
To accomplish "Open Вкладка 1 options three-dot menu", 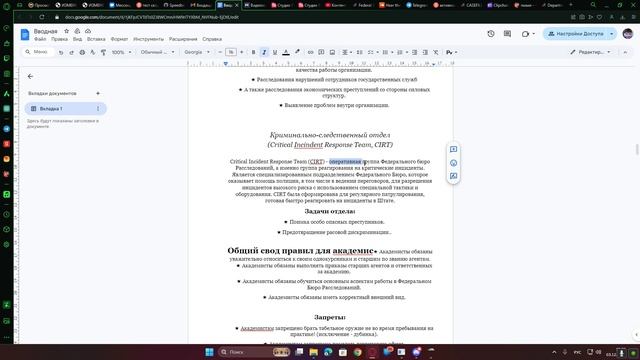I will coord(98,109).
